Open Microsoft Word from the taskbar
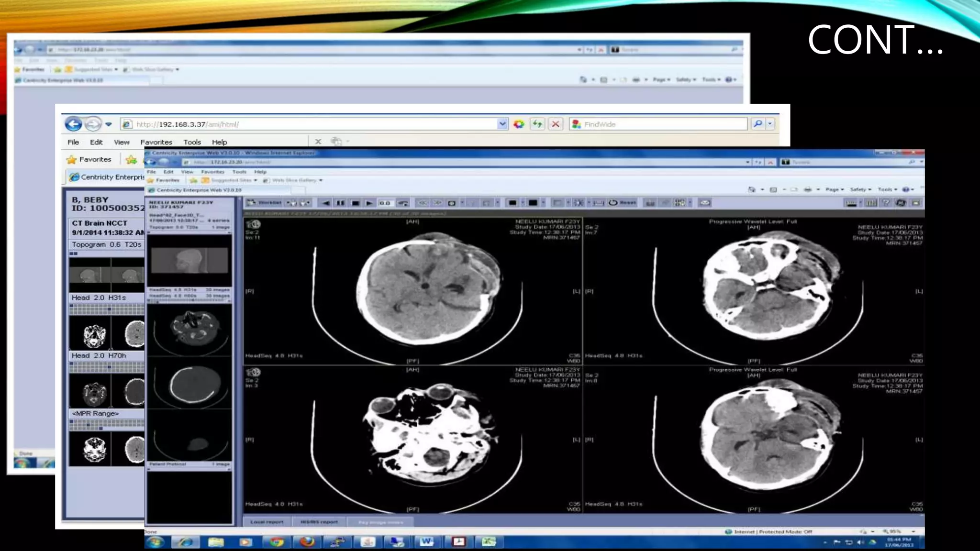Screen dimensions: 980x551 [x=426, y=541]
